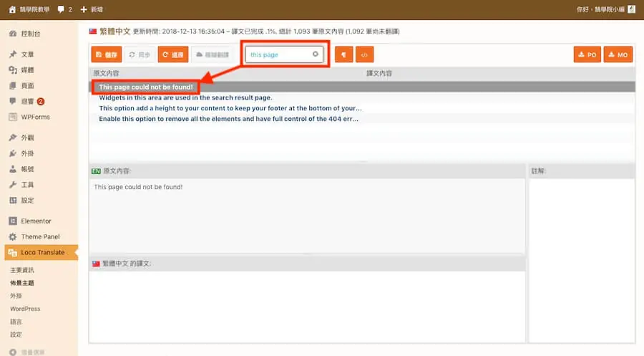Open Settings (設定) icon in main sidebar
Screen dimensions: 644x356
pyautogui.click(x=13, y=200)
